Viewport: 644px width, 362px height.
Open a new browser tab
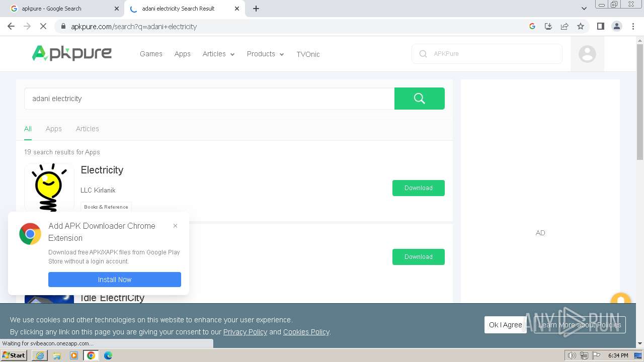click(x=256, y=9)
